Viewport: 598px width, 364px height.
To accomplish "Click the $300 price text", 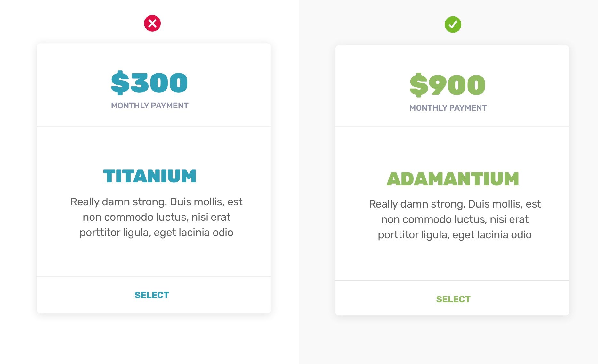I will 149,83.
